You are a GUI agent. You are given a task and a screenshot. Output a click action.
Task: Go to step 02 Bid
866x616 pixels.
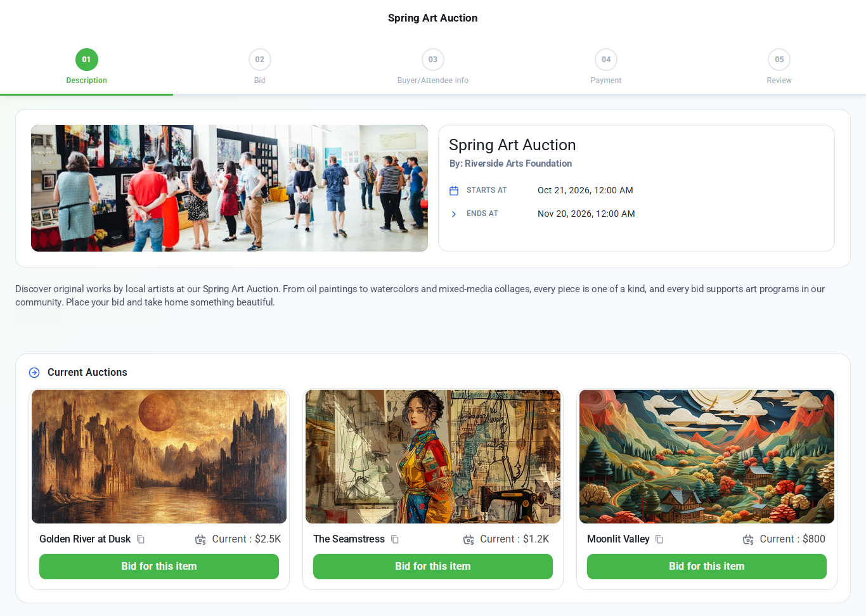coord(260,67)
